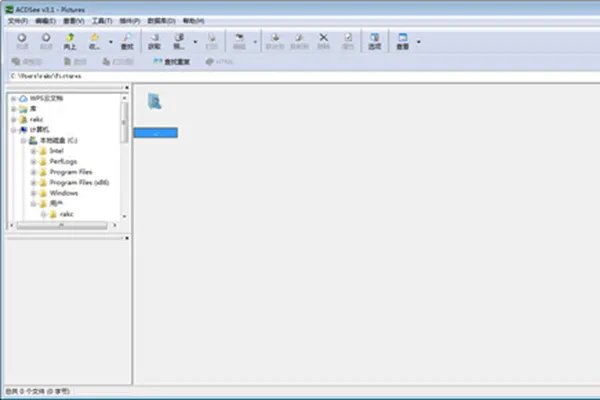
Task: Click the first greyed second-row toolbar button
Action: (x=26, y=62)
